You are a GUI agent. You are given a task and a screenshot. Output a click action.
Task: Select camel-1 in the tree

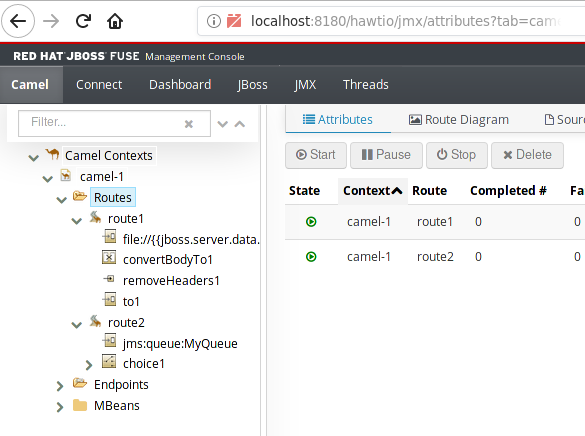102,176
